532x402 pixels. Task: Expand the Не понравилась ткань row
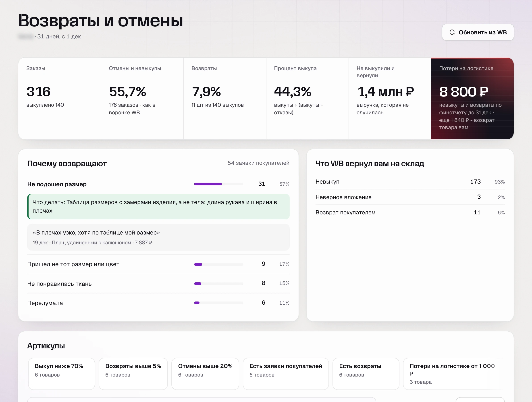coord(158,284)
